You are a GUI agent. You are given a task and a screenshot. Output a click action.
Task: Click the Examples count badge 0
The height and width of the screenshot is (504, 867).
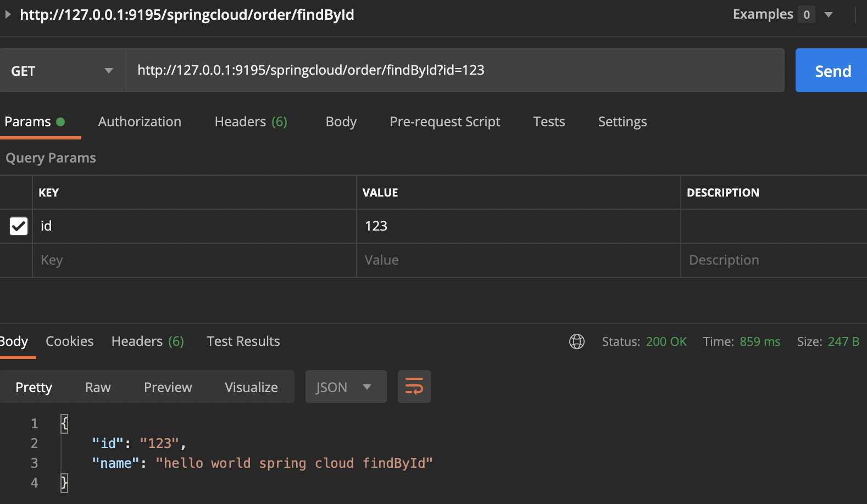[807, 15]
